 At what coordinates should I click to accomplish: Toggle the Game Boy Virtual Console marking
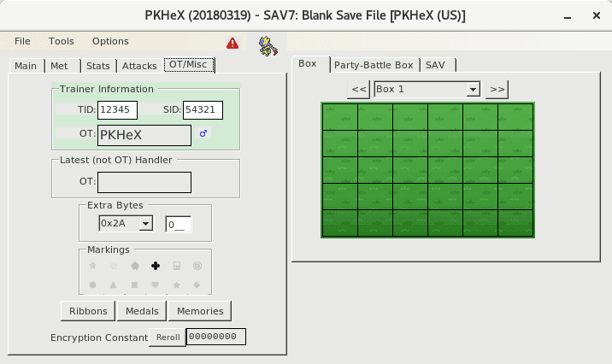tap(176, 266)
